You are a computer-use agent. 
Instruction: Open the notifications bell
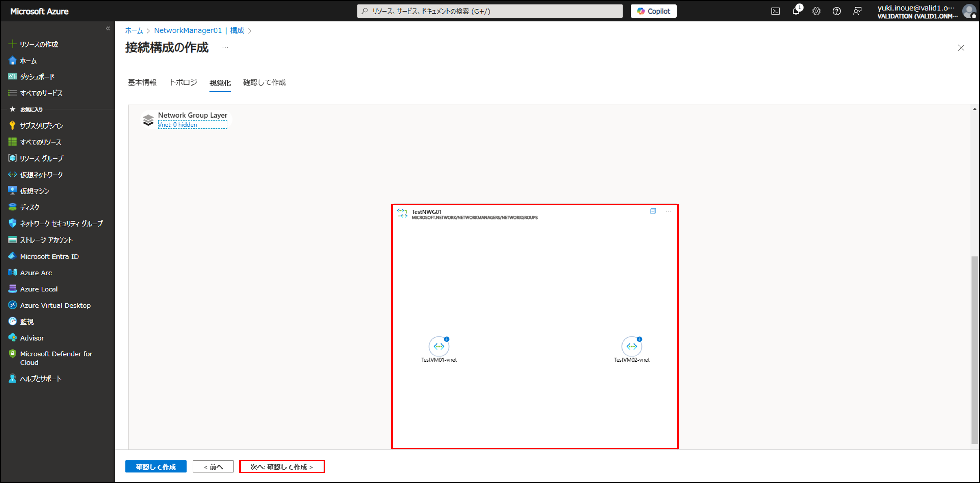(x=796, y=11)
